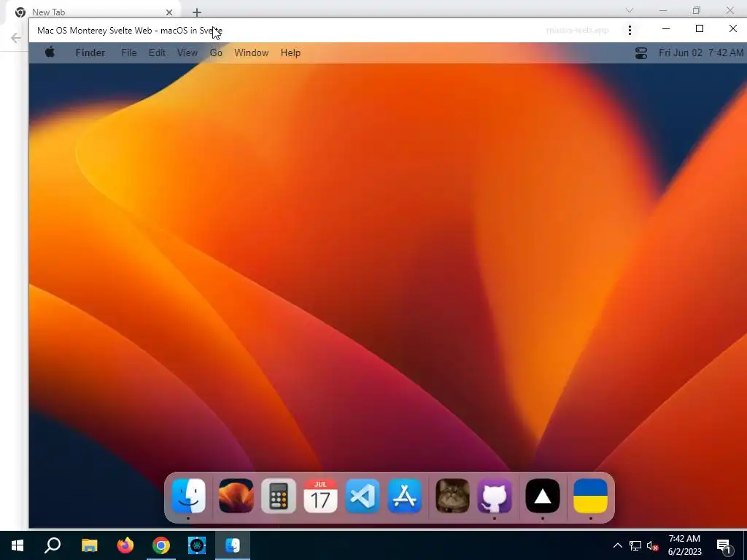
Task: Open File Explorer from the taskbar
Action: pos(89,545)
